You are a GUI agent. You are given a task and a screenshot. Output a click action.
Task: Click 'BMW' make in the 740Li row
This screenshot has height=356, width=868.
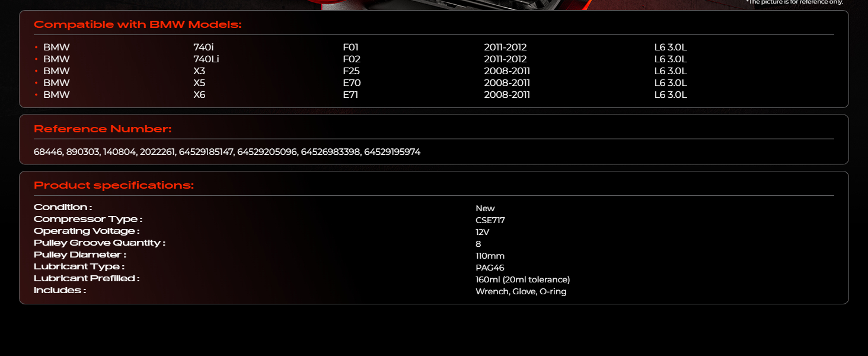coord(56,59)
